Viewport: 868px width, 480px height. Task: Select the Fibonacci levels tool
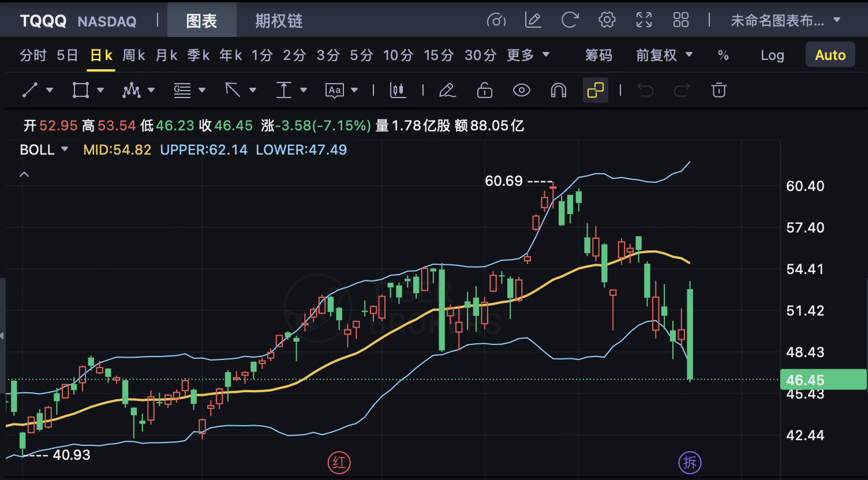coord(182,90)
